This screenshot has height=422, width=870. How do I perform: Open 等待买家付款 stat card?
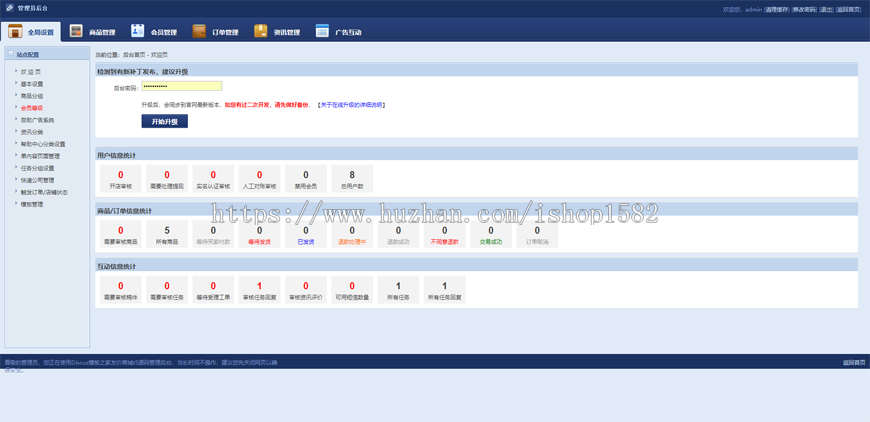(x=213, y=234)
